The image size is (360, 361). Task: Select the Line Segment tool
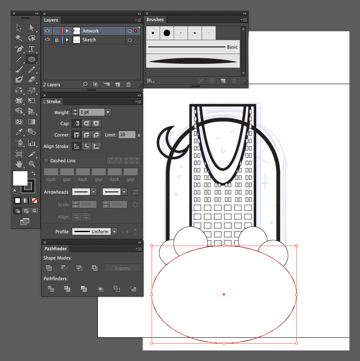(19, 59)
